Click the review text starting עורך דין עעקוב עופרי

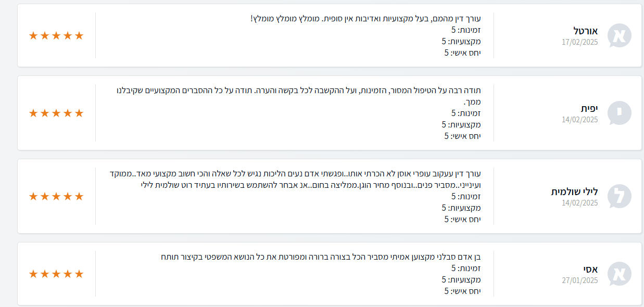click(295, 173)
